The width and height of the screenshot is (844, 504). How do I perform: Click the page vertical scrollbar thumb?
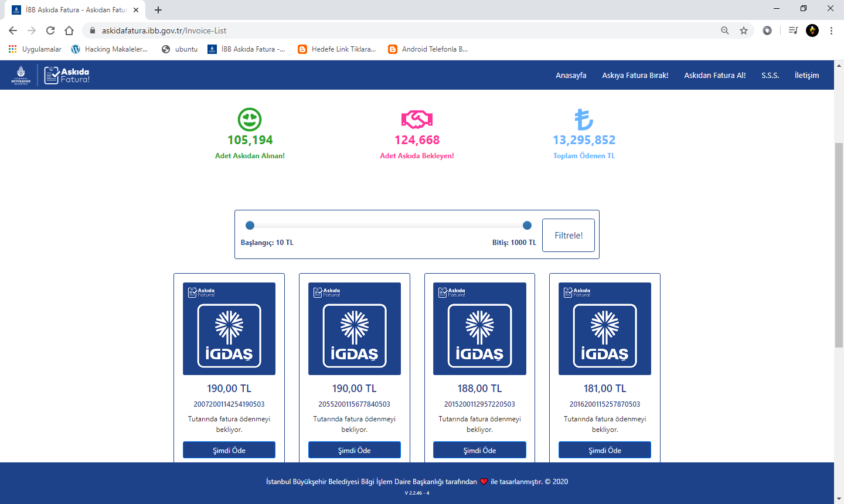(839, 245)
